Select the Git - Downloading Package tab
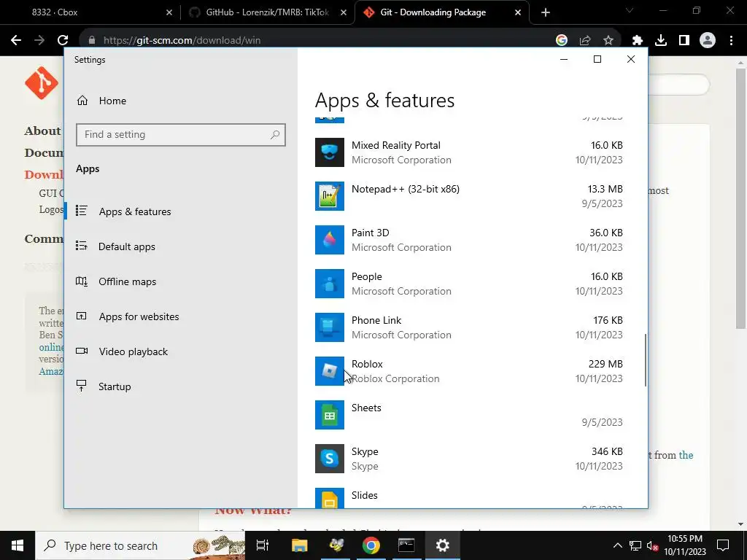747x560 pixels. [x=442, y=12]
